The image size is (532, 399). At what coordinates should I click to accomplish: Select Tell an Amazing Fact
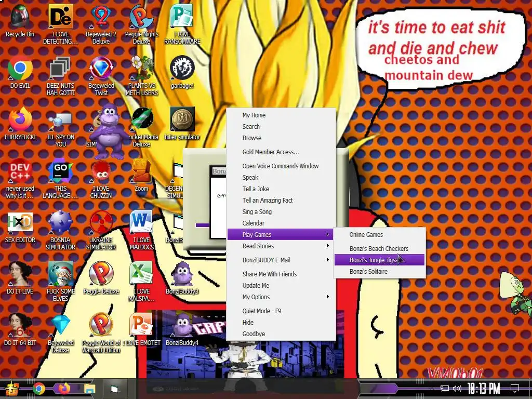click(281, 201)
